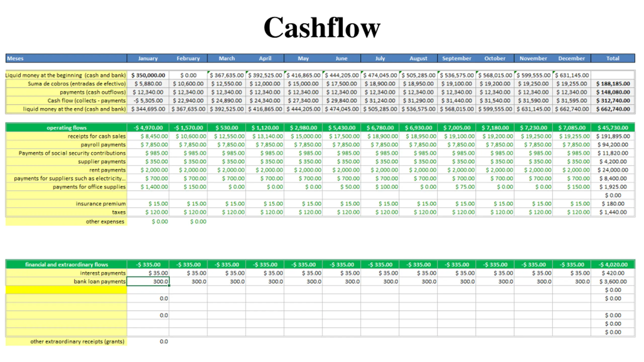
Task: Click the -$ 5,305.00 cash flow cell
Action: click(x=148, y=101)
